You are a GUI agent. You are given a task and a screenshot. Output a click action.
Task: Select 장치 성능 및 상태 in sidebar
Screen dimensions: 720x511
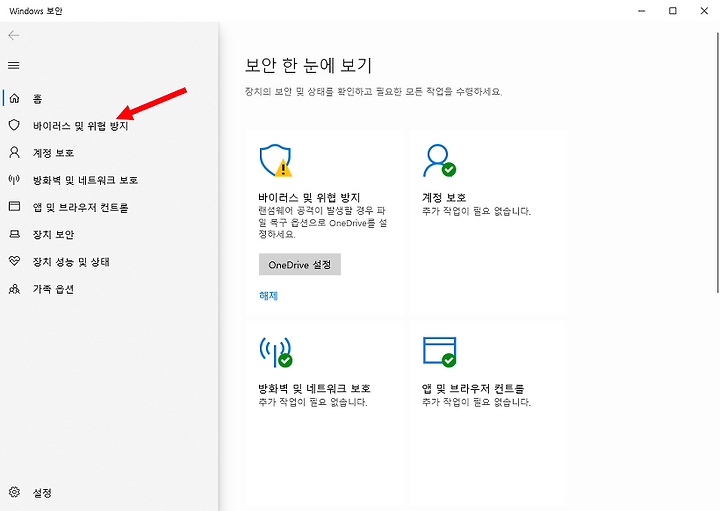[71, 262]
